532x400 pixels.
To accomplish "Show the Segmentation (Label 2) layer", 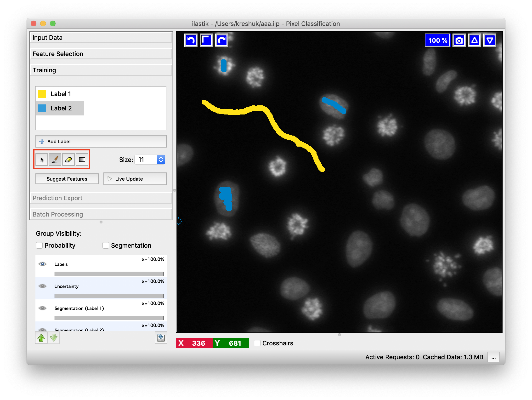I will pyautogui.click(x=43, y=330).
